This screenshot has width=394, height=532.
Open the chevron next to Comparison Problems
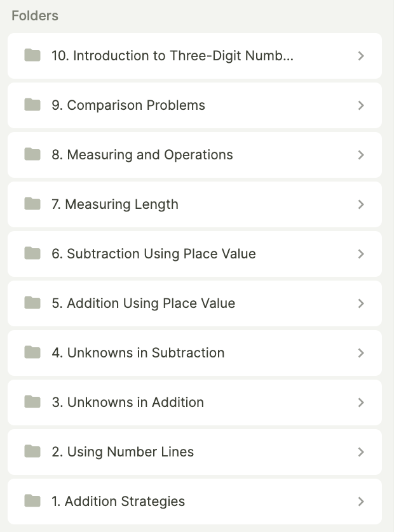tap(361, 105)
